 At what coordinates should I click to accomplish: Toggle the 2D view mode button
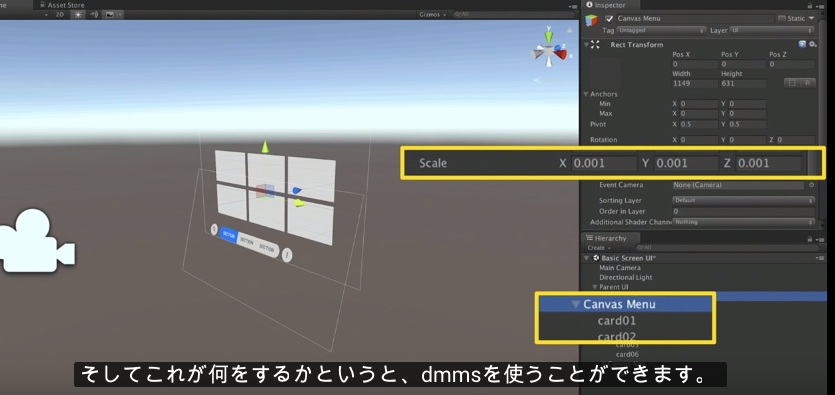click(x=60, y=14)
